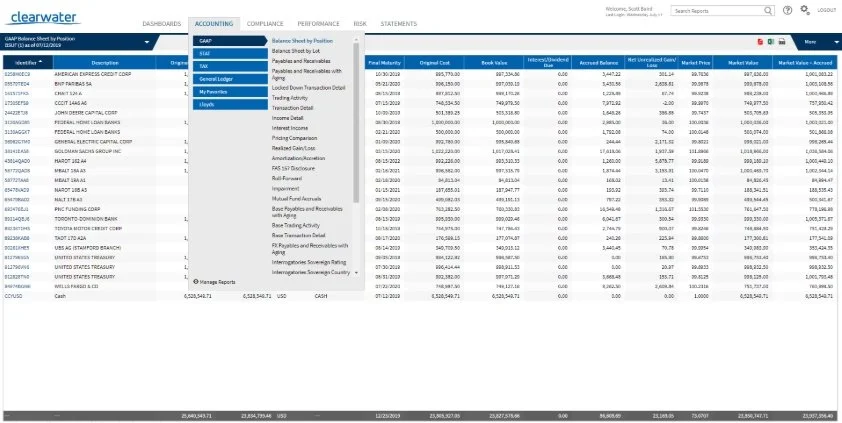Select the My Favorites category

[x=230, y=92]
